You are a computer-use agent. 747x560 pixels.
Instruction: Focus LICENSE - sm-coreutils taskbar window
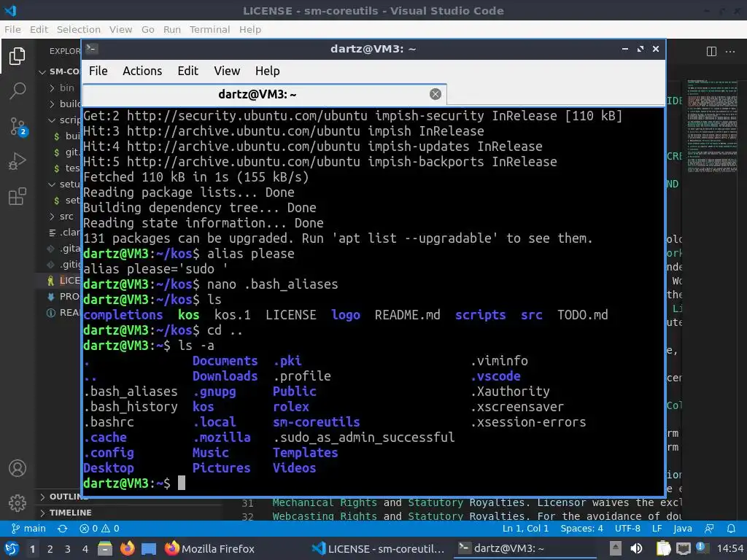click(x=379, y=549)
